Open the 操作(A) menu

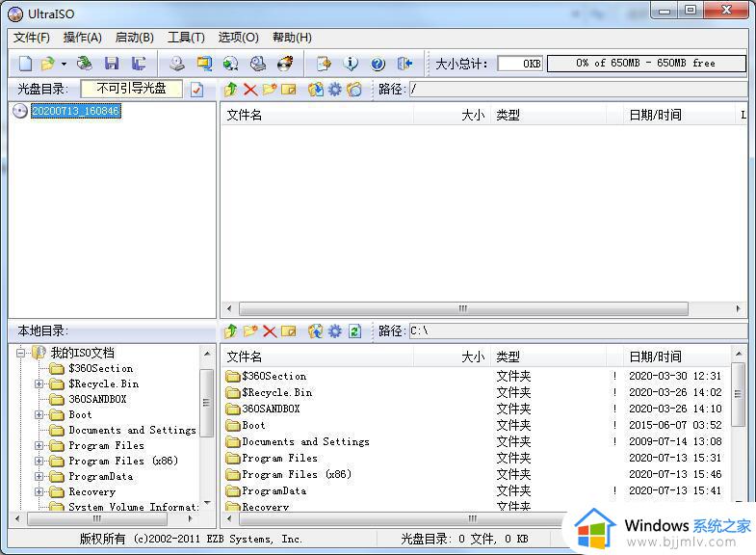tap(83, 38)
